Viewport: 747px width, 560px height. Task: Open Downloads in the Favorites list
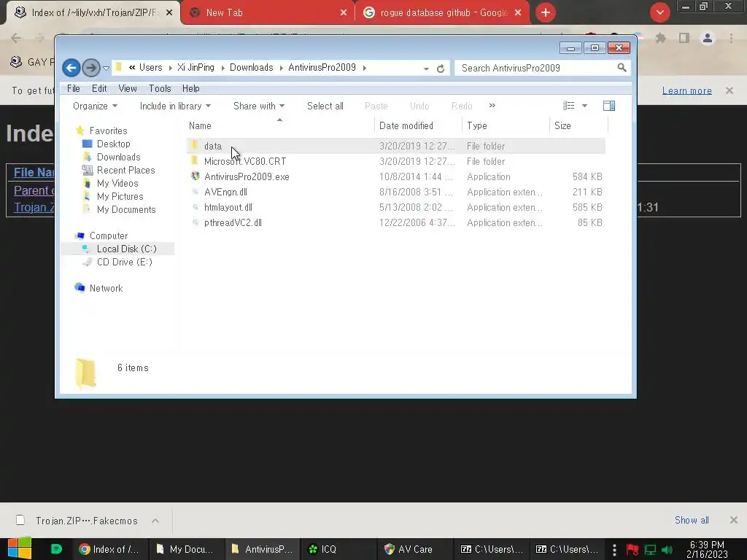[119, 157]
